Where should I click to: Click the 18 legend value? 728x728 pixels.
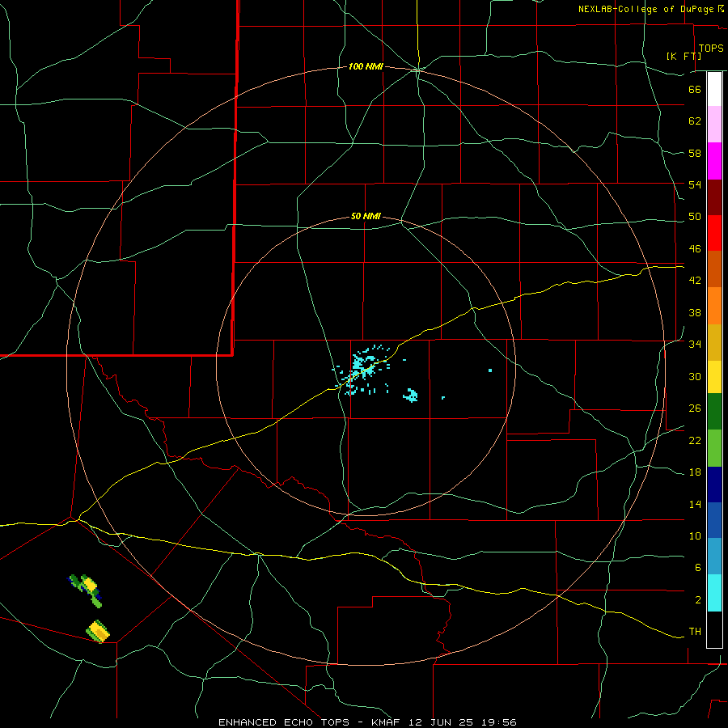coord(695,472)
